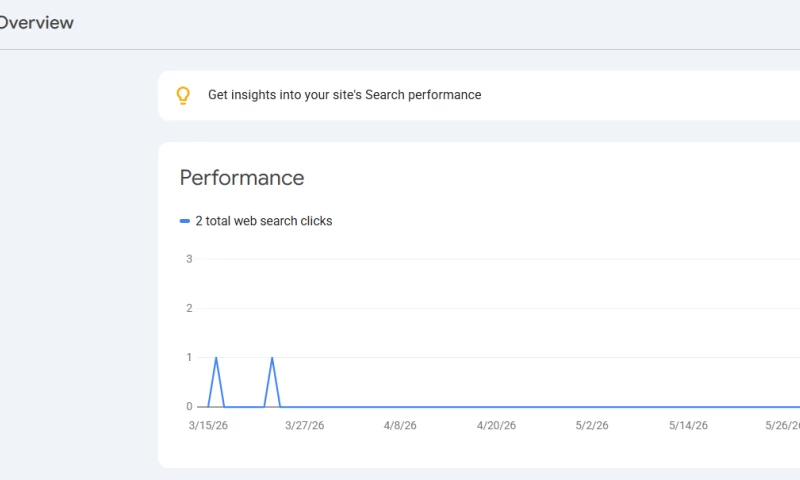800x480 pixels.
Task: Click the Overview page heading
Action: pos(37,23)
